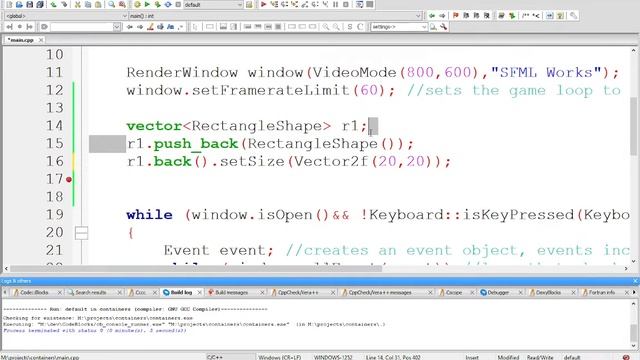Expand the search text field dropdown arrow
Image resolution: width=640 pixels, height=360 pixels.
[117, 27]
